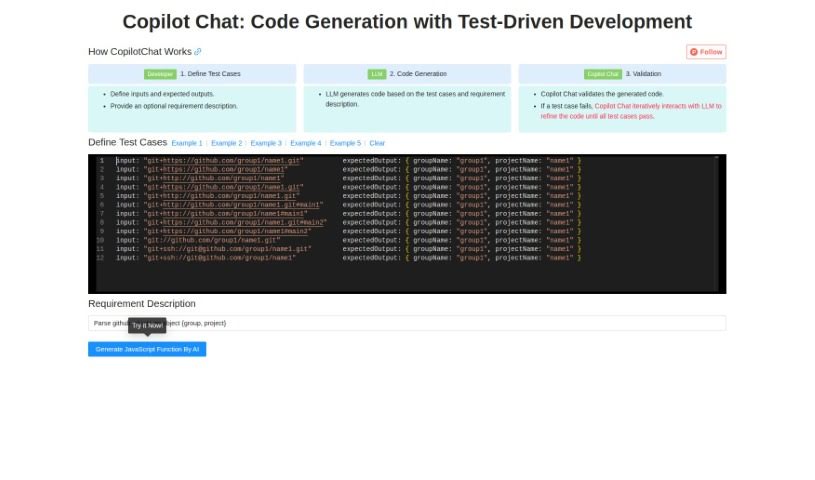Click the '2. Code Generation' step header

[x=407, y=74]
